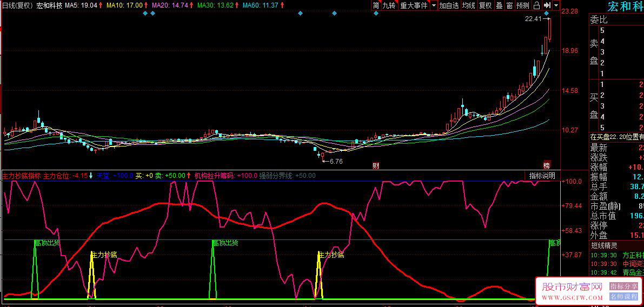Click the 财 financial report marker
The height and width of the screenshot is (307, 644).
tap(375, 166)
